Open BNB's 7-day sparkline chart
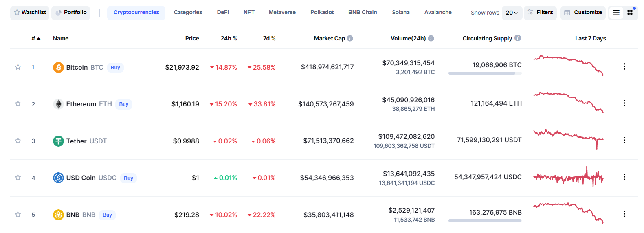Screen dimensions: 644x233 point(568,213)
